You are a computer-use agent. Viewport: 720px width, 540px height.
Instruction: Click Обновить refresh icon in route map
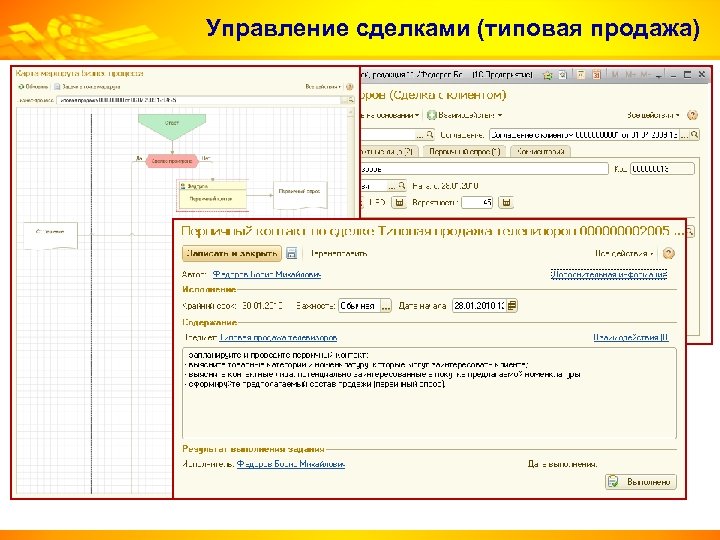pos(21,86)
